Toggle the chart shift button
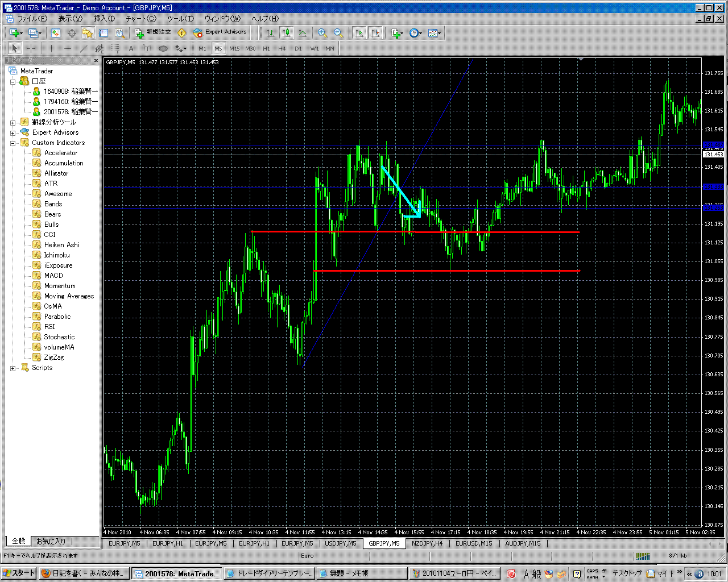 375,33
